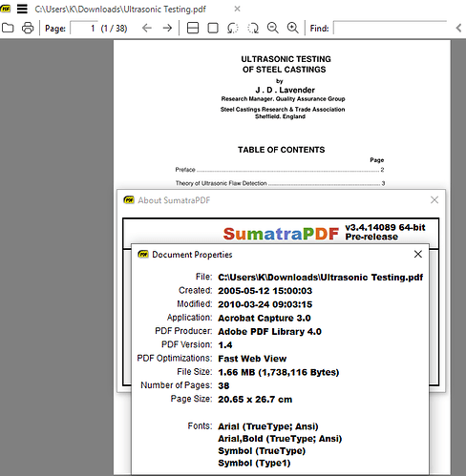Close the Document Properties dialog

point(418,254)
